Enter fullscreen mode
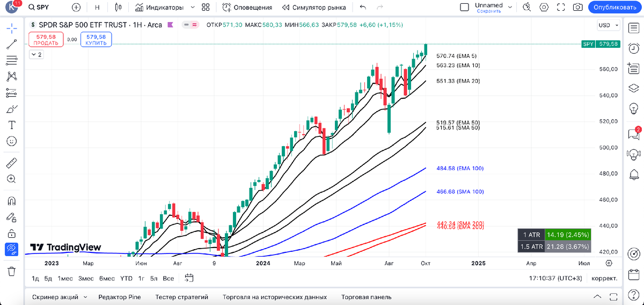 coord(561,8)
